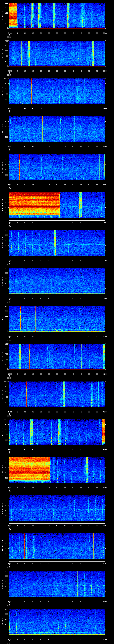114x644 pixels.
Task: Click the 3:34:00 start time label
Action: tap(9, 147)
